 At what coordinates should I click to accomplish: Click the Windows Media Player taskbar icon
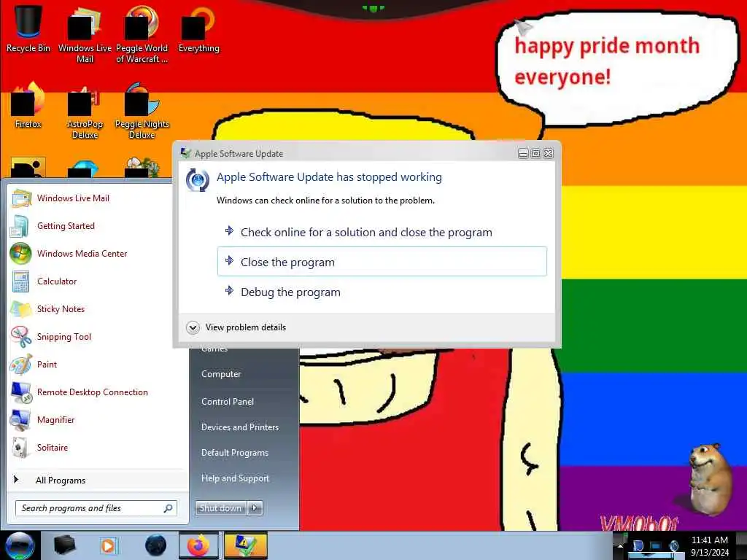point(108,545)
